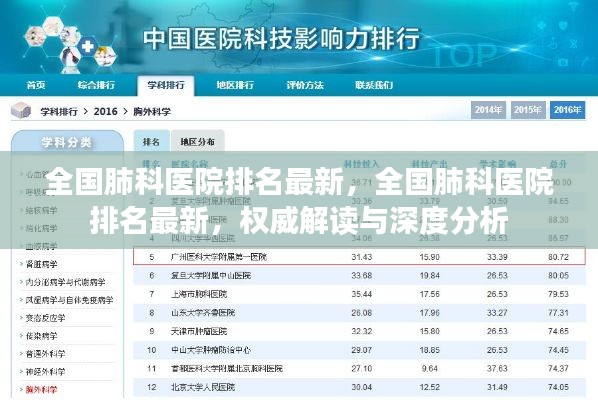Screen dimensions: 598x400
Task: Click rank number 12 cell
Action: click(x=151, y=387)
